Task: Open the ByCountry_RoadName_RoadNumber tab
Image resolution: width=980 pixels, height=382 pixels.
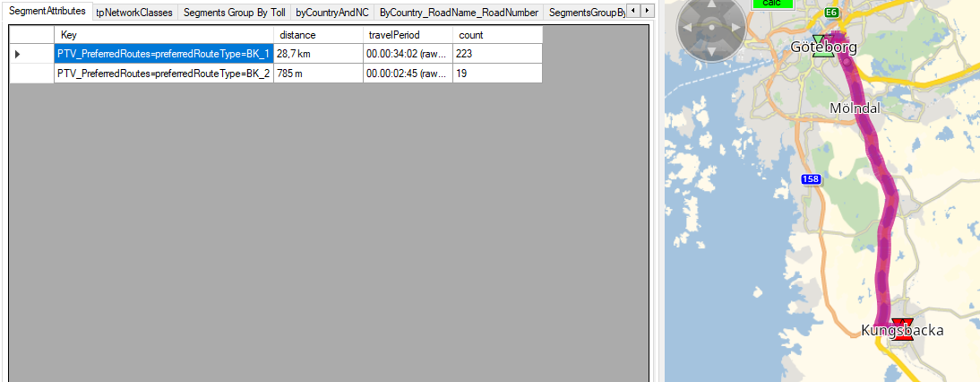Action: click(459, 13)
